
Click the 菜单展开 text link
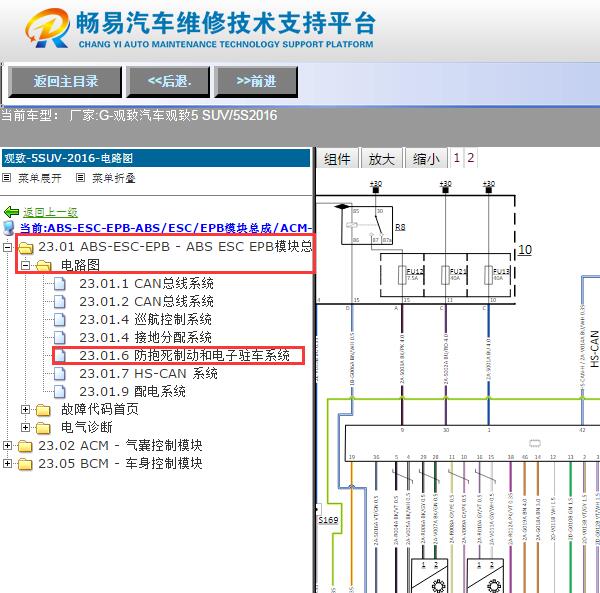pos(40,178)
